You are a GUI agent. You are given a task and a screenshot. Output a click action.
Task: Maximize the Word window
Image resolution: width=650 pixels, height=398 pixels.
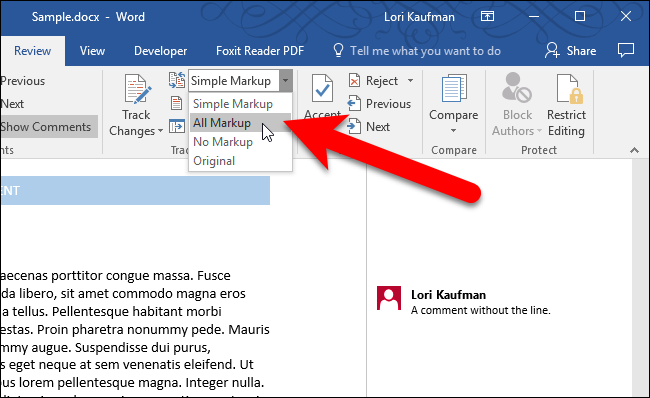(x=580, y=17)
